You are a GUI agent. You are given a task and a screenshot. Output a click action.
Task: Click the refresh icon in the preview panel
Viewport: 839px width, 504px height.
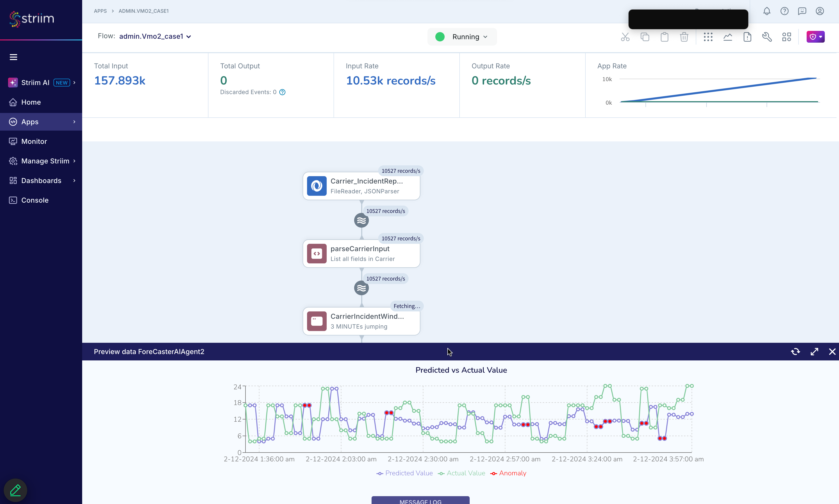point(796,352)
